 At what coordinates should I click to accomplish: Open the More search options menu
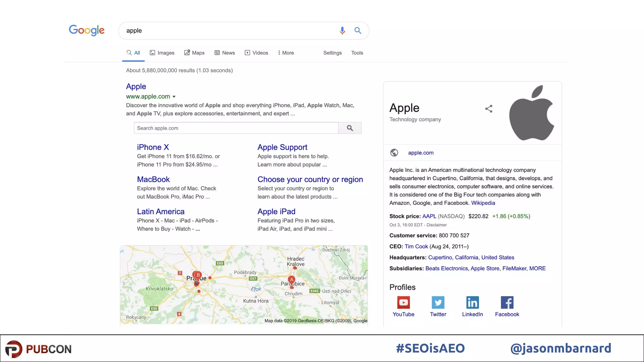click(x=286, y=53)
